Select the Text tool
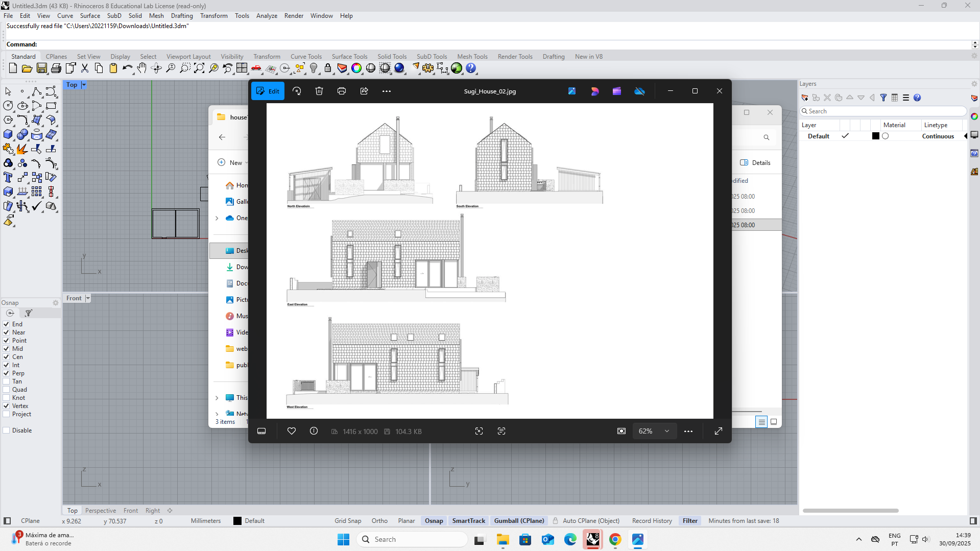This screenshot has width=980, height=551. [8, 177]
